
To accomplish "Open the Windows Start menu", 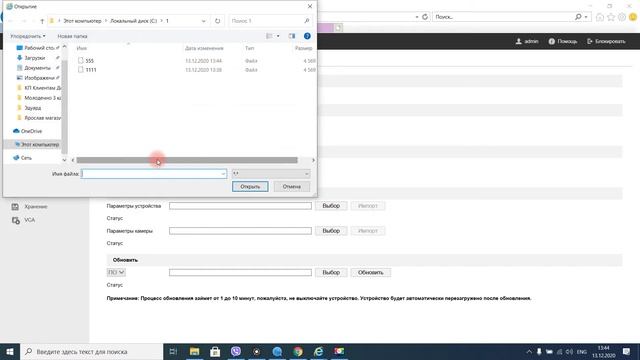I will point(10,352).
